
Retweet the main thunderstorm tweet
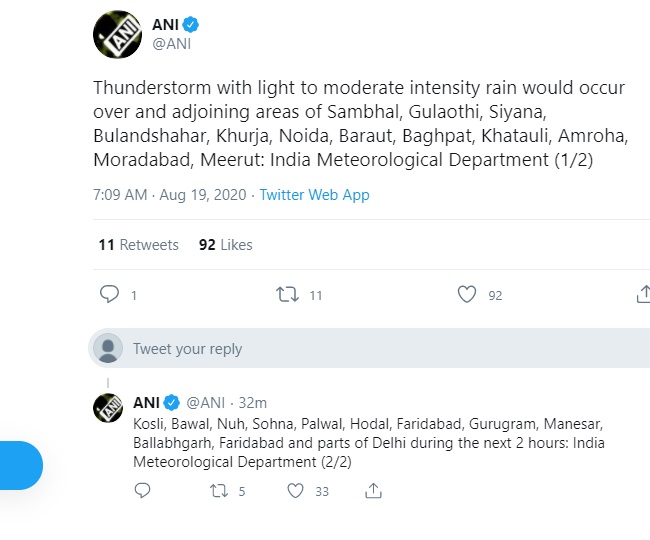pyautogui.click(x=287, y=295)
